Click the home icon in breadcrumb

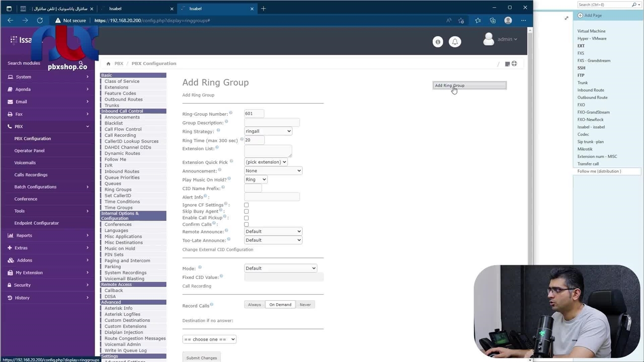pos(108,64)
